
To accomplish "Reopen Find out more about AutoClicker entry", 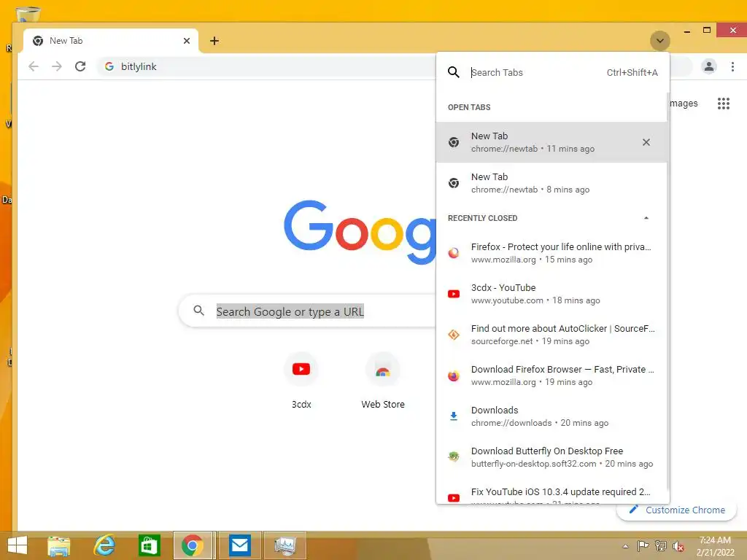I will point(551,335).
